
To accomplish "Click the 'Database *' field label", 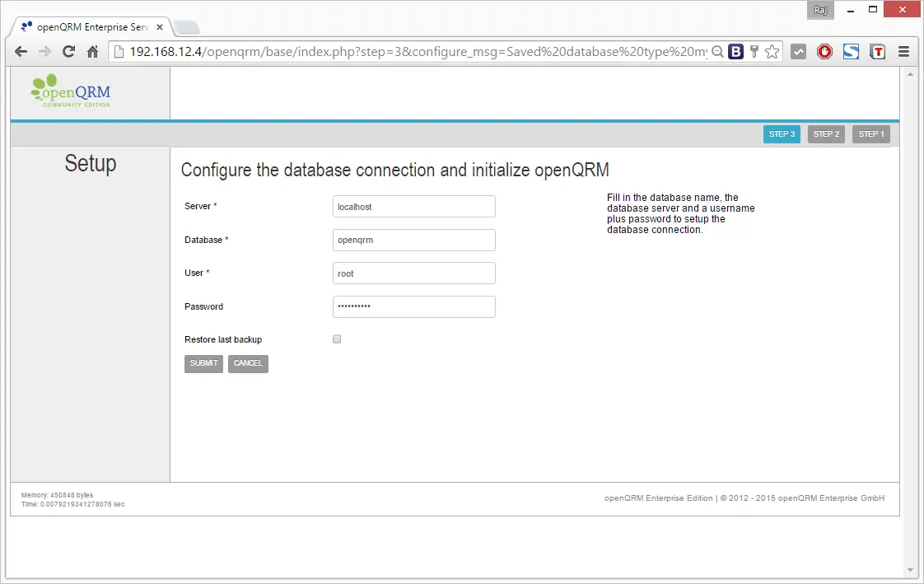I will click(x=206, y=240).
